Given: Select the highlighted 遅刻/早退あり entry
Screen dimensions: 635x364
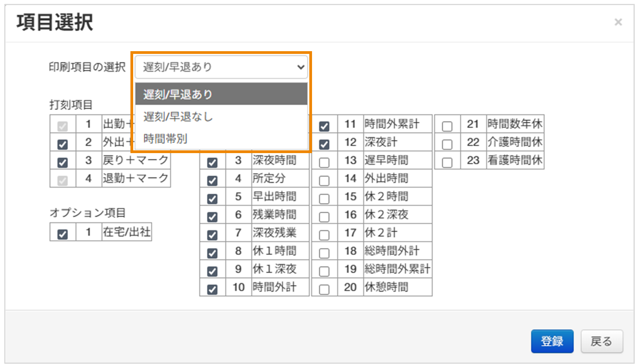Looking at the screenshot, I should point(177,94).
